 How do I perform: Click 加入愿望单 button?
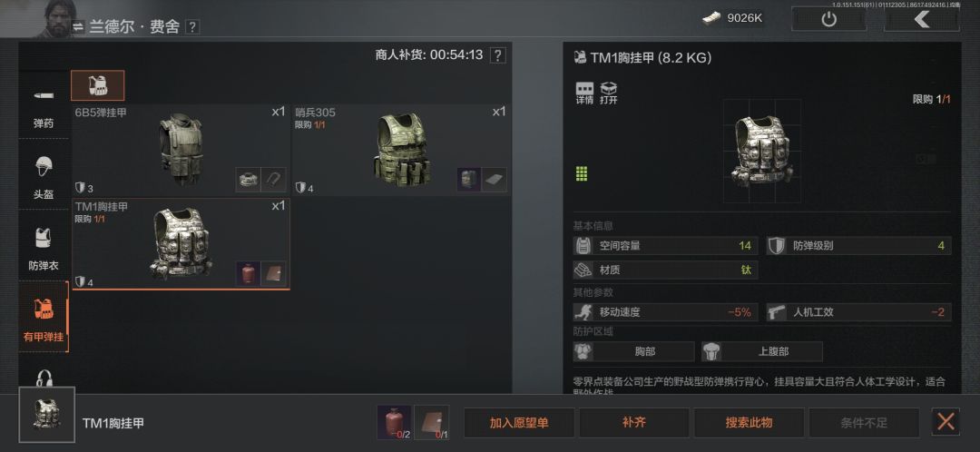tap(519, 423)
